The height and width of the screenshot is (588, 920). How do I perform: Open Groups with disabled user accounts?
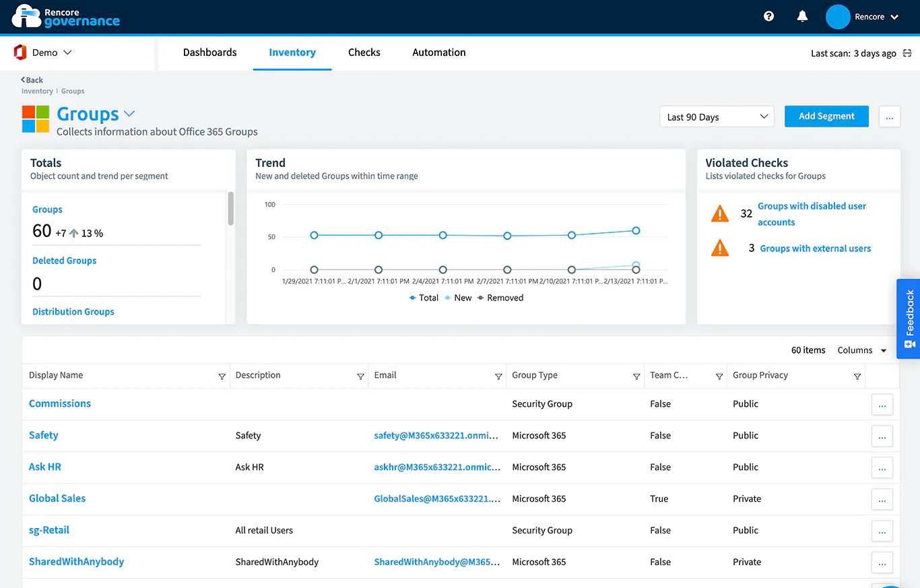pyautogui.click(x=812, y=214)
